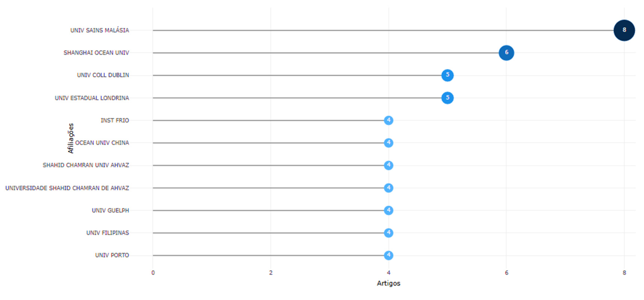
Task: Click the x-axis tick label 2
Action: 271,273
